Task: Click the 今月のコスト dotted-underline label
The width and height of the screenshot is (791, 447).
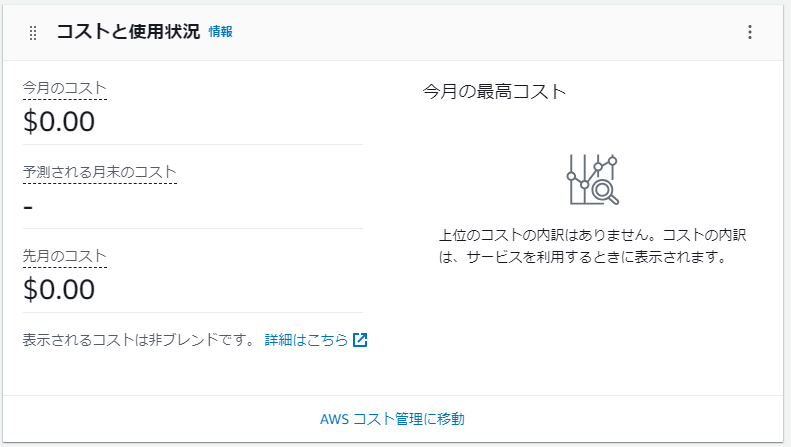Action: pos(65,88)
